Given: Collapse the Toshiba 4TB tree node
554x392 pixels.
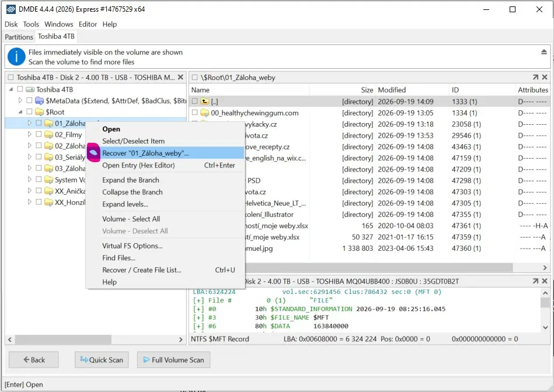Looking at the screenshot, I should pyautogui.click(x=11, y=89).
